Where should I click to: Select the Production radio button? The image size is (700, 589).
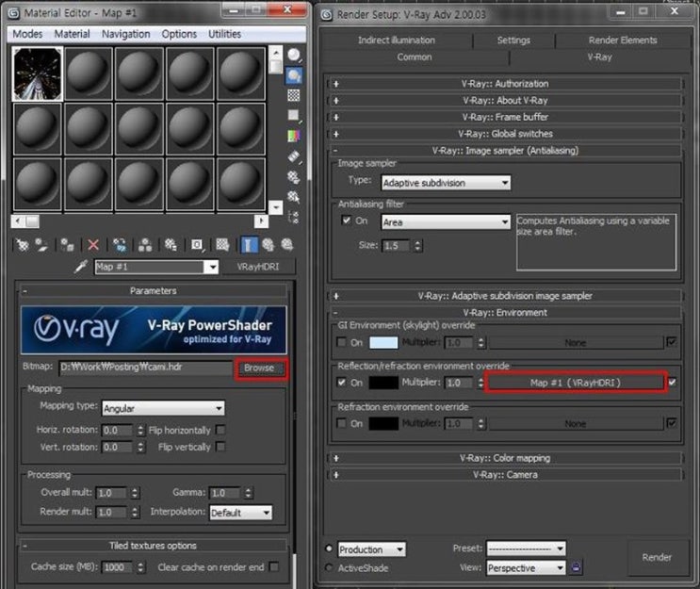click(x=329, y=548)
